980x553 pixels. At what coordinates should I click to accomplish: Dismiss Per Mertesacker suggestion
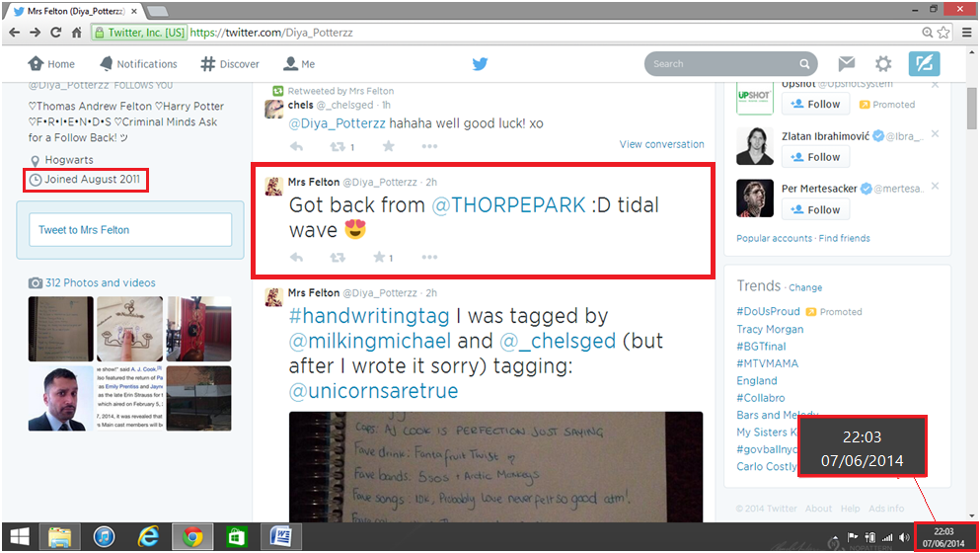pos(935,186)
